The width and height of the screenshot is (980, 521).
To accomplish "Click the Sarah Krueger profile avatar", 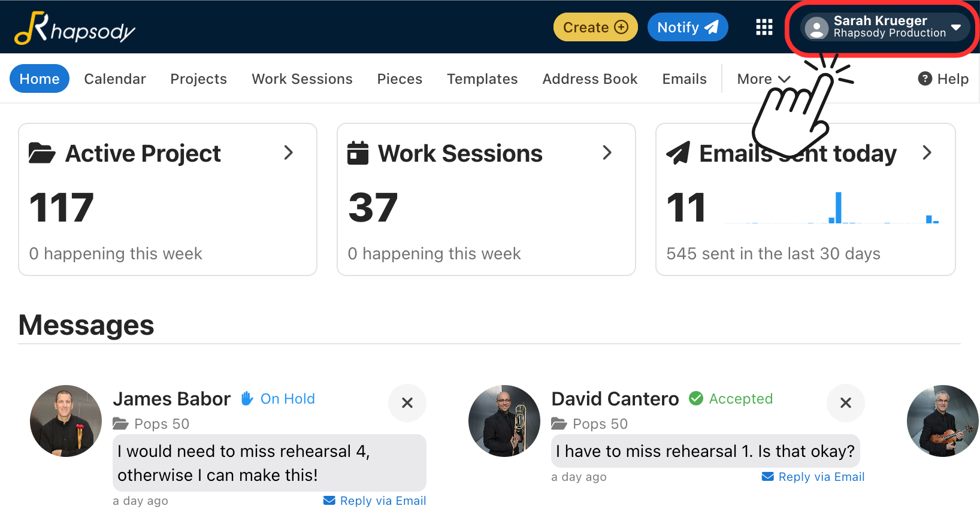I will click(816, 28).
